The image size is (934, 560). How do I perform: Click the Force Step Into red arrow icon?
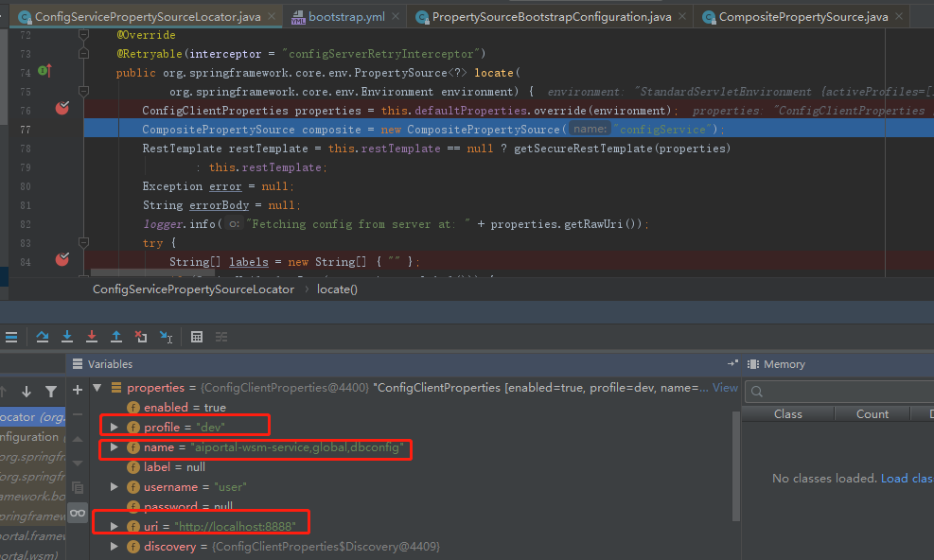(x=92, y=337)
